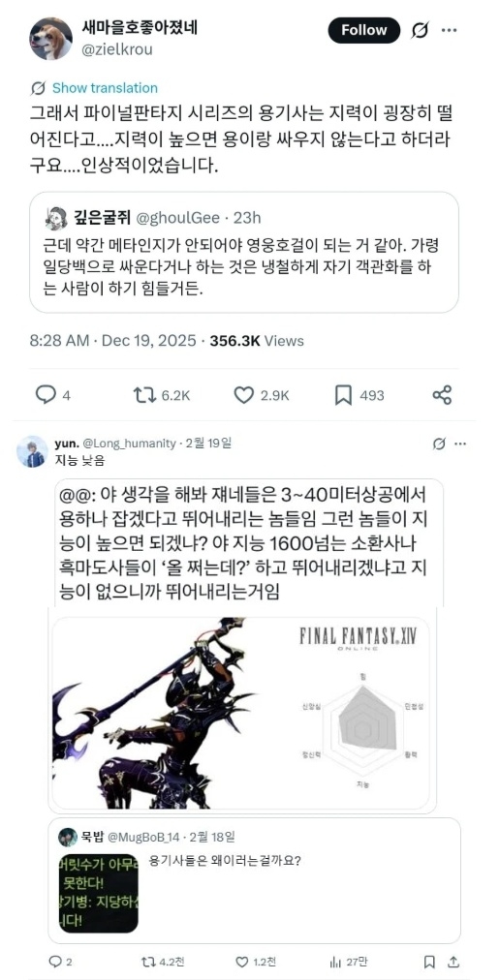
Task: Bookmark yun.'s post at the bottom
Action: [x=429, y=962]
